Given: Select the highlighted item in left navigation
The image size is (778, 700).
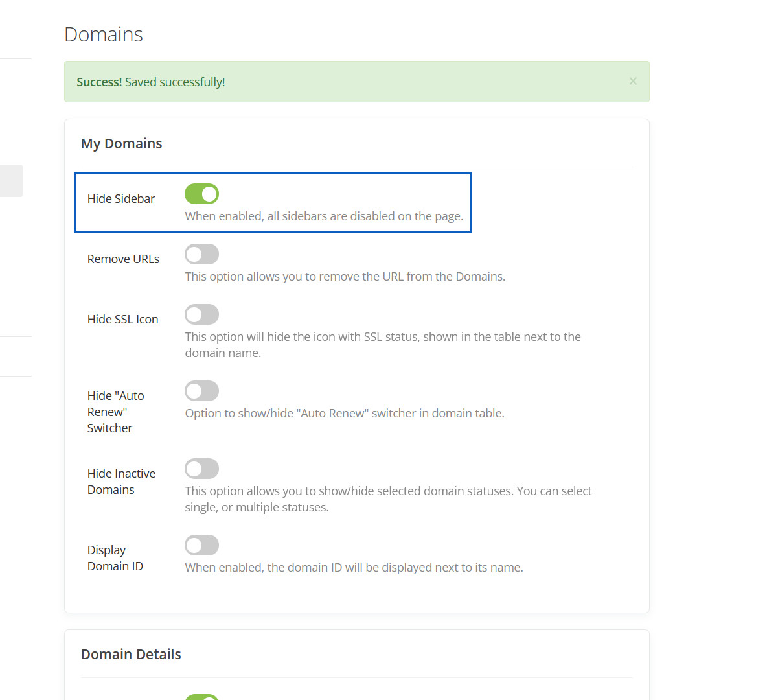Looking at the screenshot, I should tap(11, 181).
